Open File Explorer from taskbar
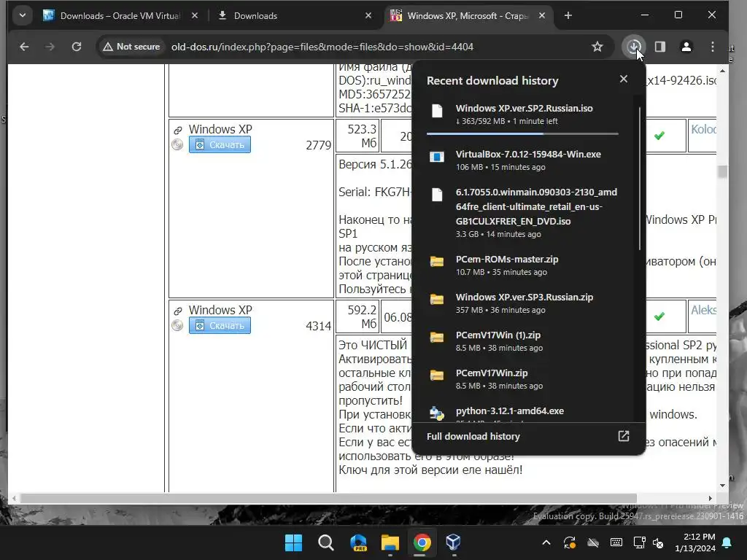Image resolution: width=747 pixels, height=560 pixels. 390,542
